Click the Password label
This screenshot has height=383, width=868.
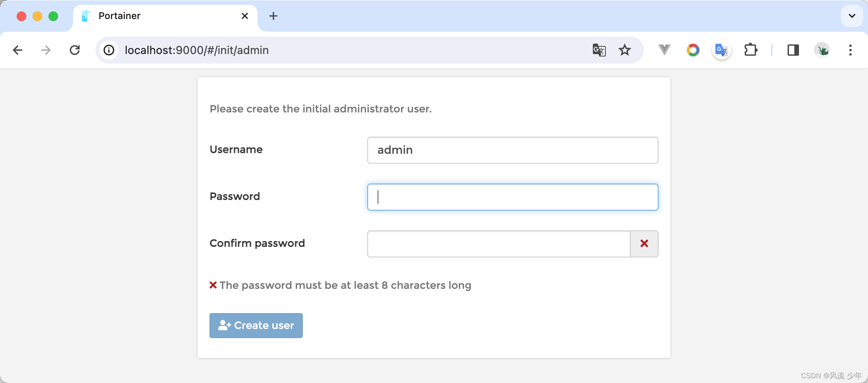tap(235, 196)
